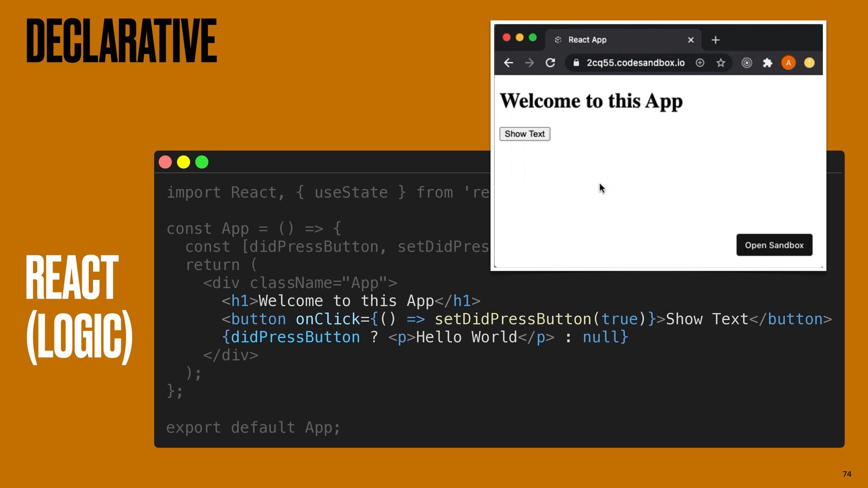Image resolution: width=868 pixels, height=488 pixels.
Task: Click the circular target extension icon
Action: coord(747,63)
